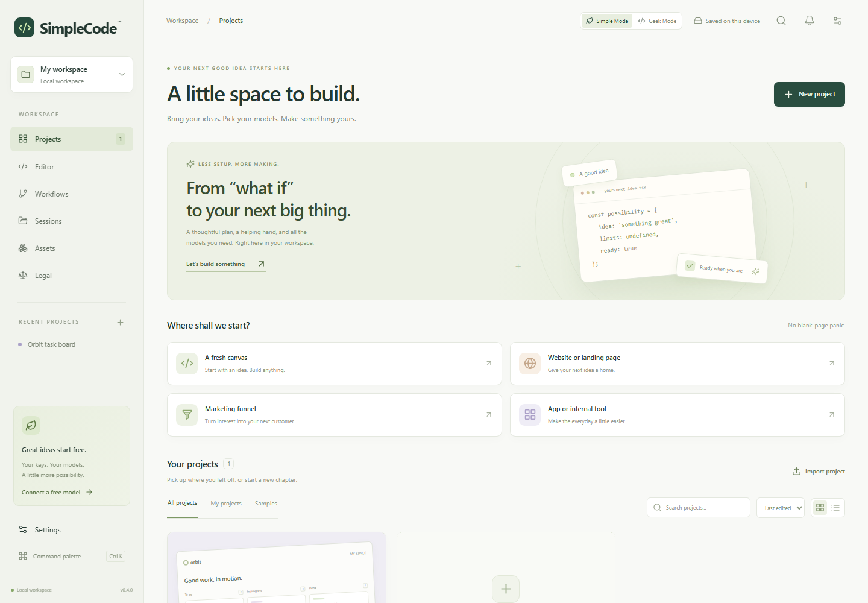Open the Last edited sort dropdown
The height and width of the screenshot is (603, 868).
781,508
